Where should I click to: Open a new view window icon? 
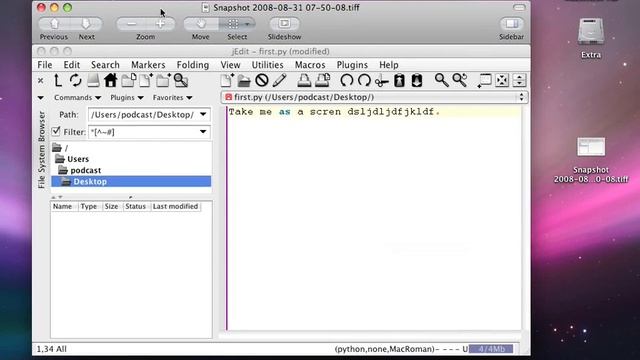point(484,80)
